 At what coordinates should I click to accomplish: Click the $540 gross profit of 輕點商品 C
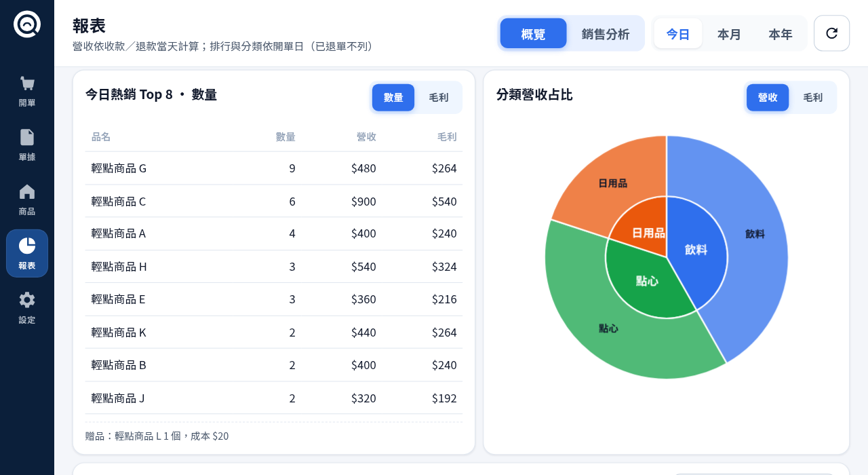444,202
